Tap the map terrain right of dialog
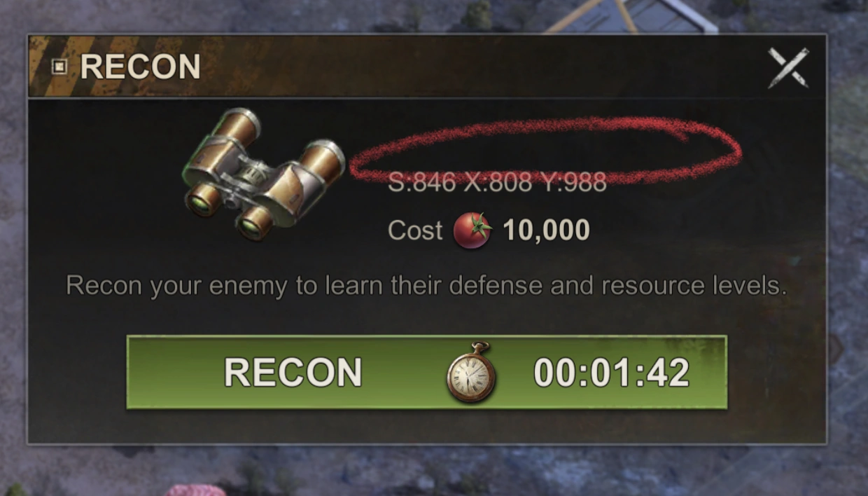 [848, 245]
